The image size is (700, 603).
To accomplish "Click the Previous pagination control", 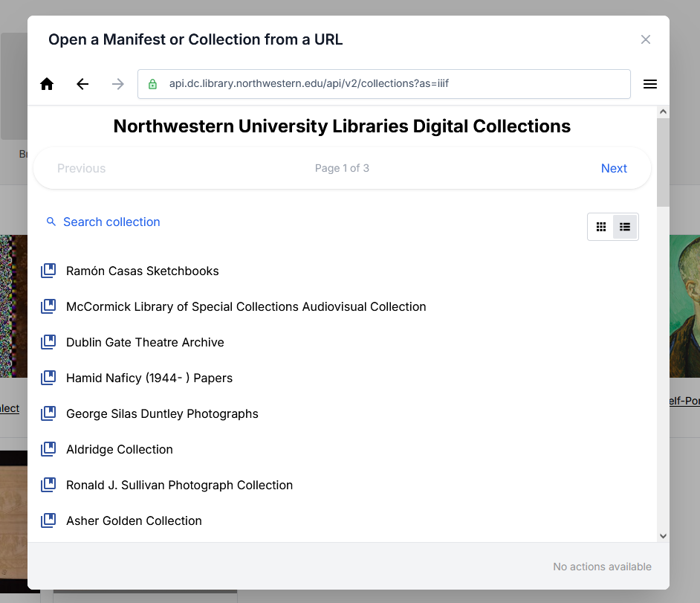I will pyautogui.click(x=82, y=168).
